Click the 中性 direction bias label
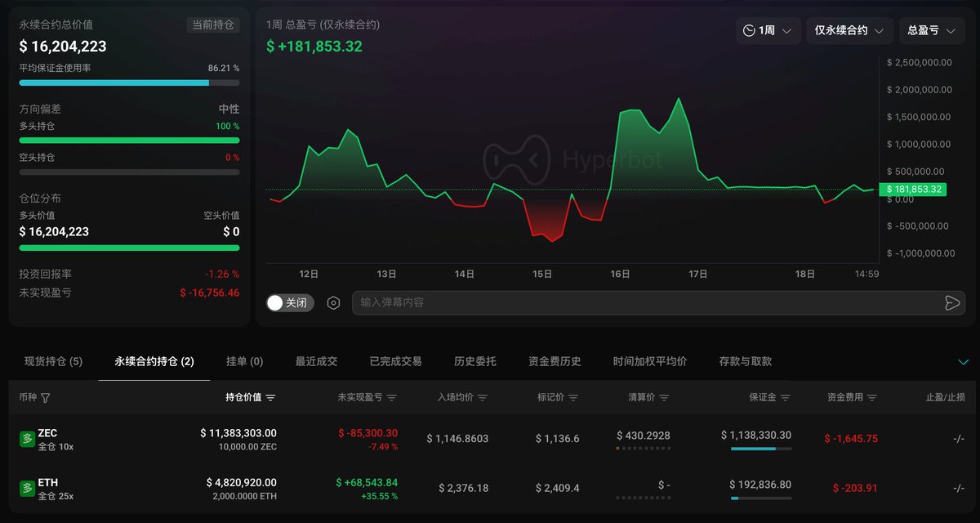 (x=229, y=109)
